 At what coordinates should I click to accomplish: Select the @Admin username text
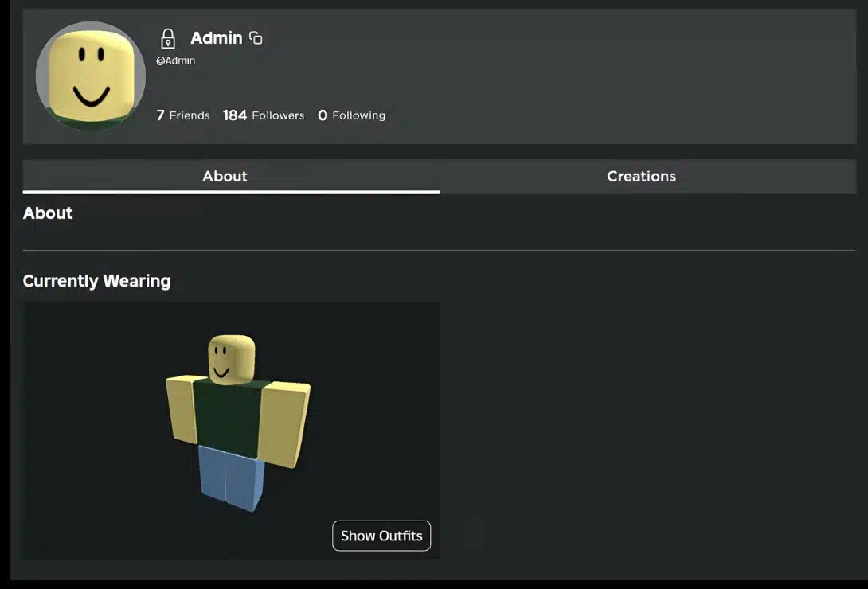point(175,60)
